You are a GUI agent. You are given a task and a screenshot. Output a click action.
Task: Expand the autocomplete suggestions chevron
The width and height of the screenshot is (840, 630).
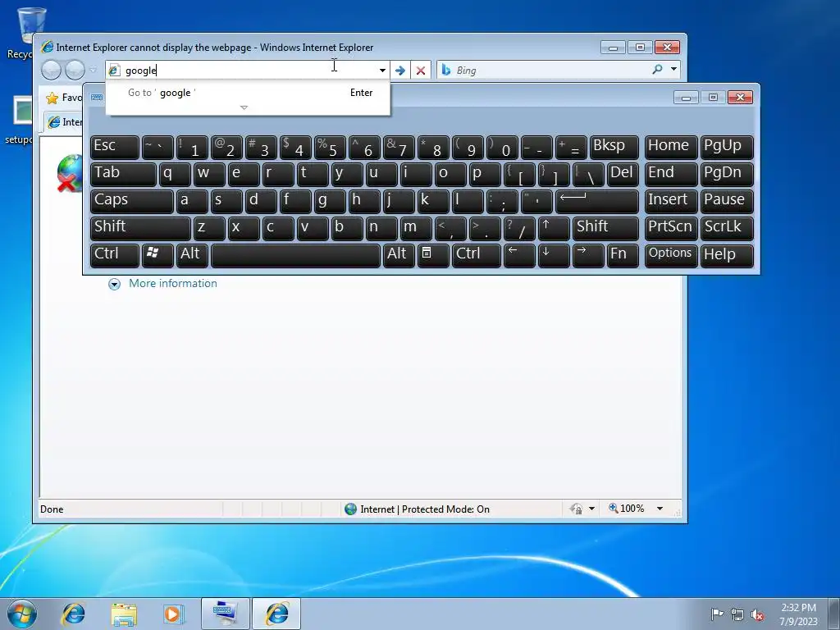coord(244,107)
